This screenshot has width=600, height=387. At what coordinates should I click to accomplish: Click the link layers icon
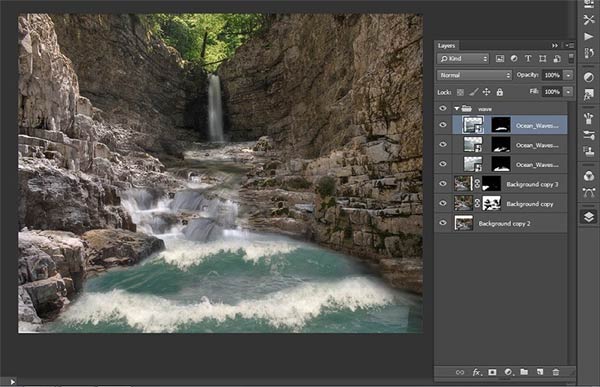[460, 372]
